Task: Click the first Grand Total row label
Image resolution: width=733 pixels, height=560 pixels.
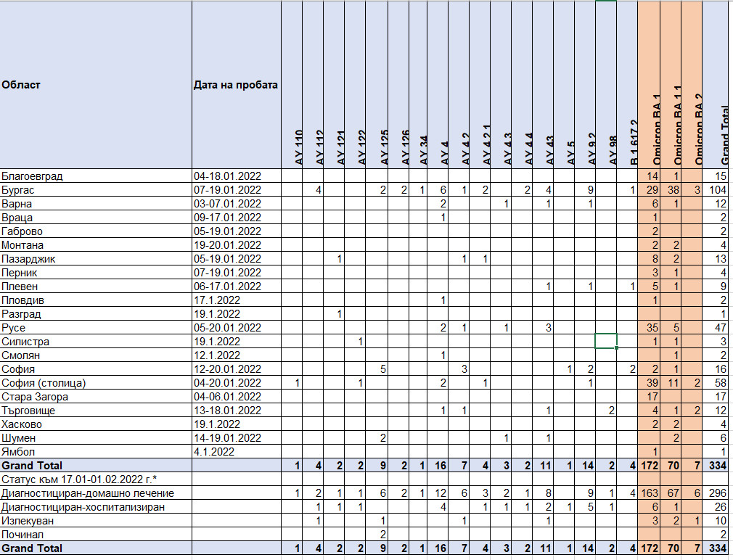Action: click(96, 466)
